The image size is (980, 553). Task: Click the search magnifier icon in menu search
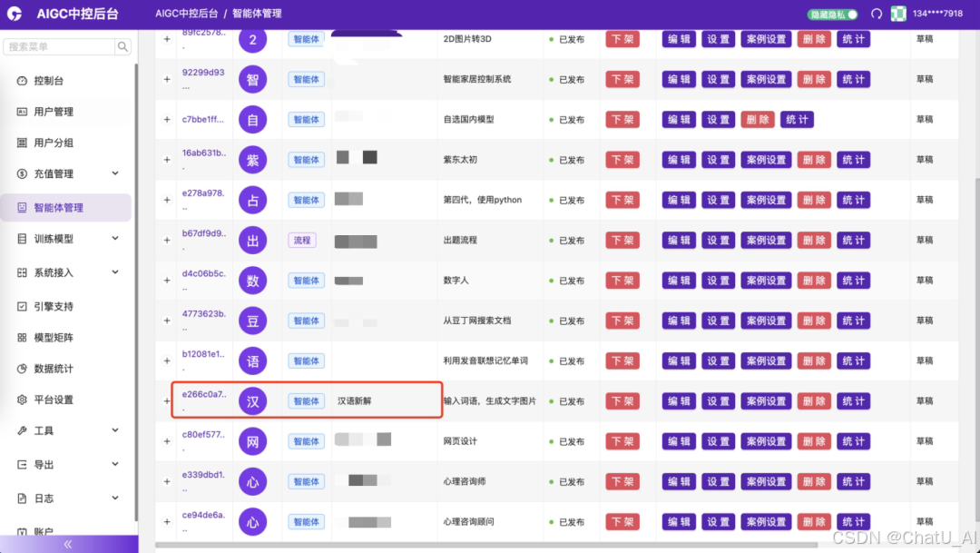pyautogui.click(x=123, y=46)
